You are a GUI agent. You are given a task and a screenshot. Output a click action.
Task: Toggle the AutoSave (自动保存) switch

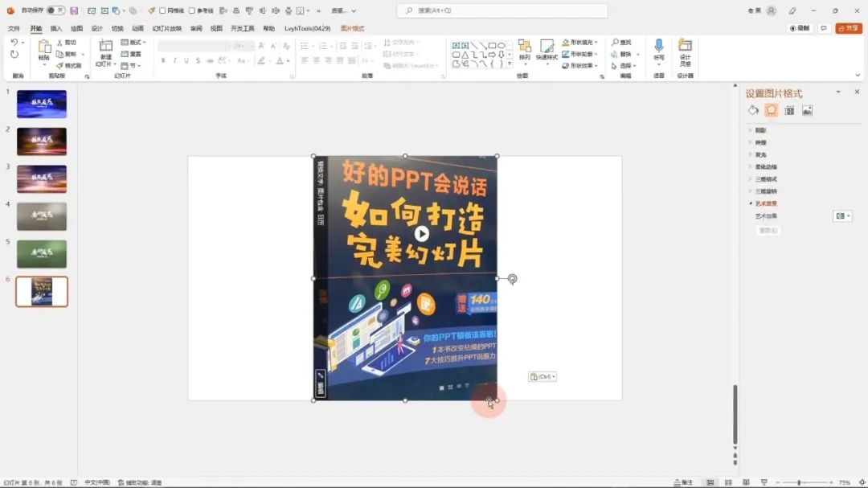point(55,10)
